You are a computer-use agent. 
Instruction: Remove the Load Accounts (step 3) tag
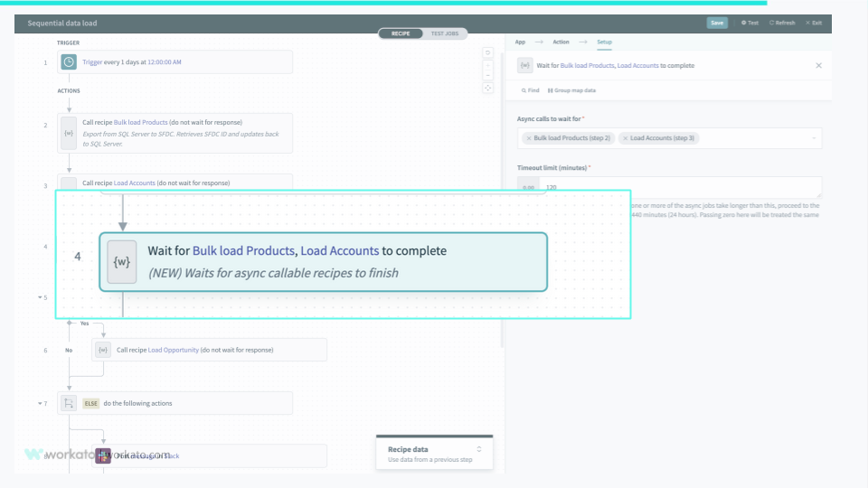[625, 138]
